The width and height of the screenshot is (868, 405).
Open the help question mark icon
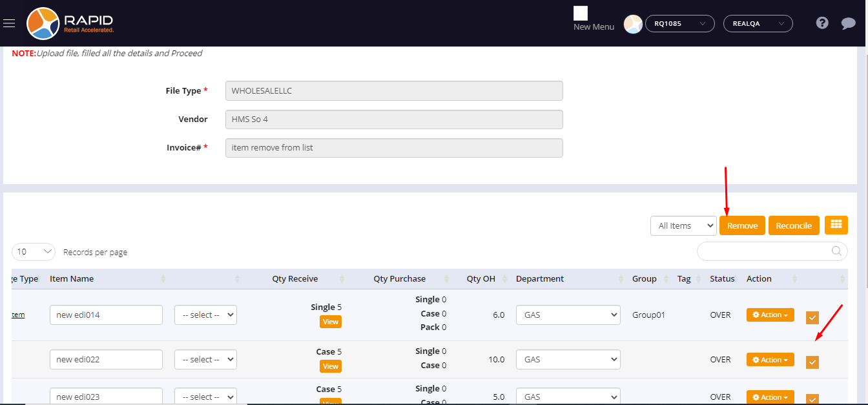(x=822, y=23)
